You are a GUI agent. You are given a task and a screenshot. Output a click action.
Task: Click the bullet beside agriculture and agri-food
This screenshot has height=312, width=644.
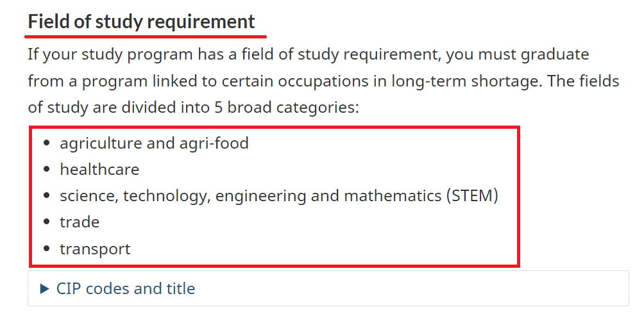click(46, 143)
